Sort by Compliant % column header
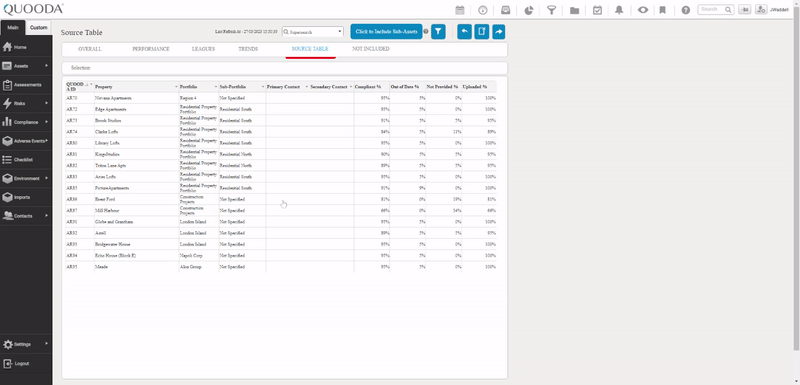The width and height of the screenshot is (800, 385). point(368,87)
